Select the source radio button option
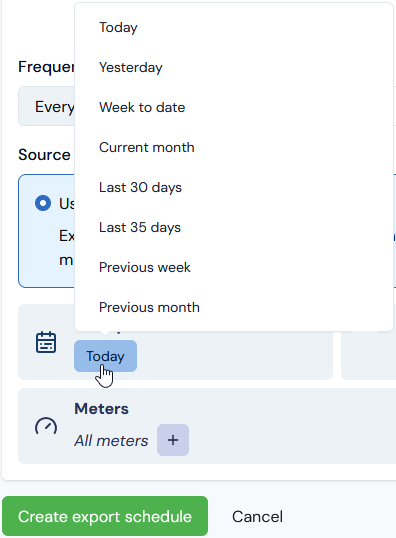This screenshot has height=538, width=396. pyautogui.click(x=43, y=203)
